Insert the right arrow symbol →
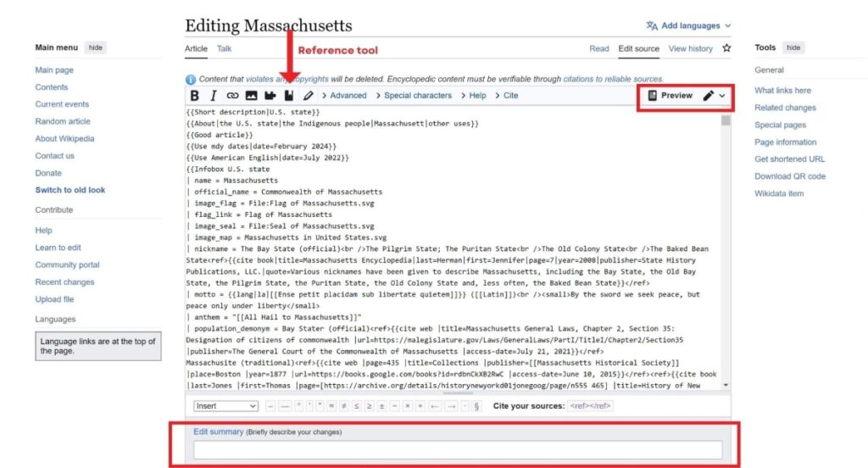Viewport: 868px width, 468px height. pyautogui.click(x=453, y=406)
